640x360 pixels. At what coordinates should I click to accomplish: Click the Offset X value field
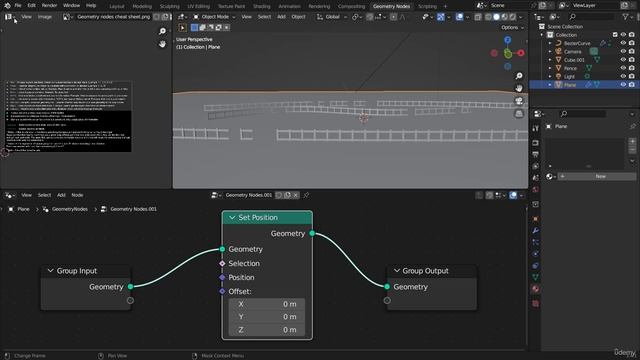(x=267, y=304)
